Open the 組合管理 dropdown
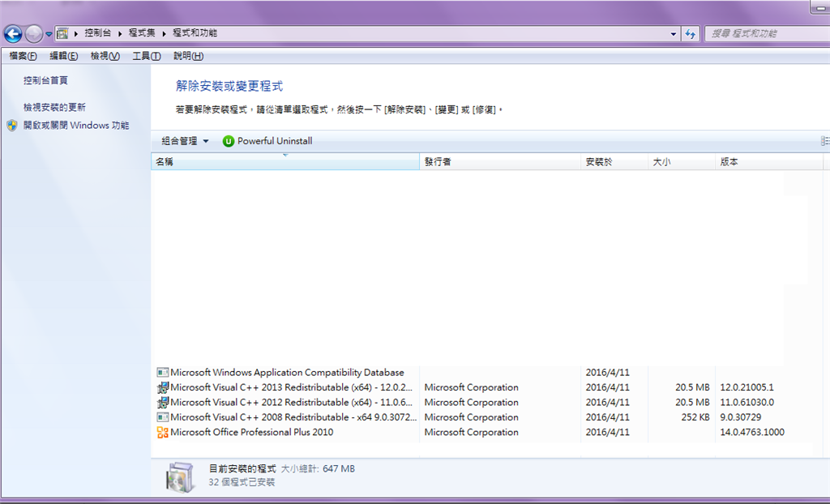The height and width of the screenshot is (504, 830). (x=186, y=141)
